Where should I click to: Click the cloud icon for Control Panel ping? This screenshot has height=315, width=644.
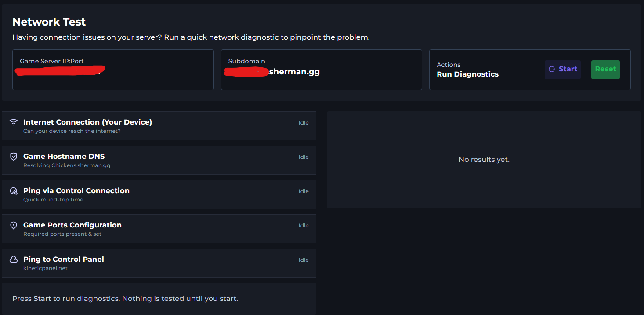pos(14,260)
